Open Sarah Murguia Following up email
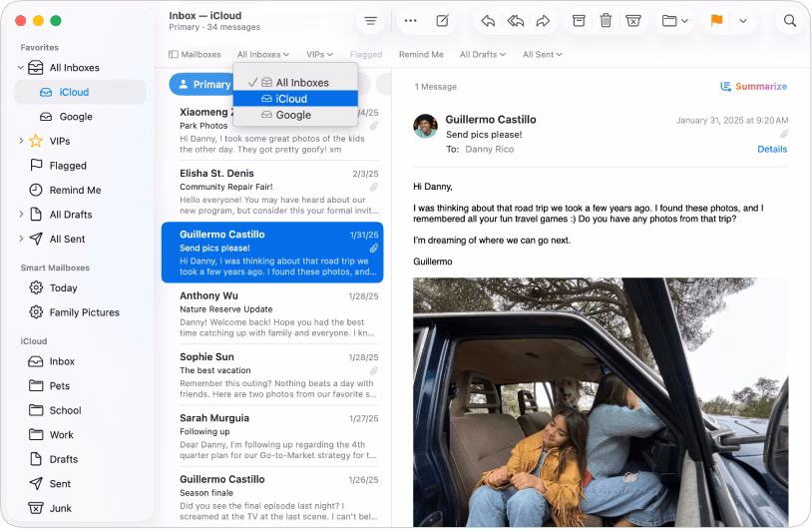 272,436
